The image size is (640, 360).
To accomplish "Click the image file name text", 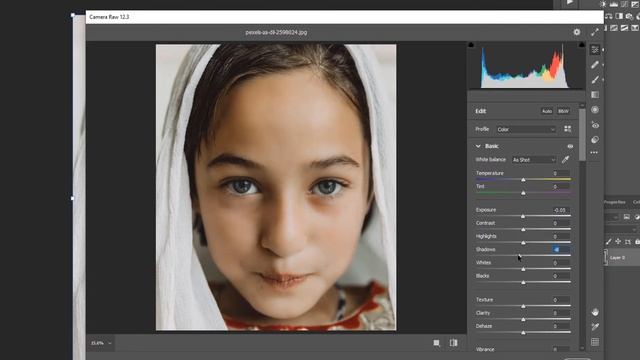I will (x=276, y=32).
